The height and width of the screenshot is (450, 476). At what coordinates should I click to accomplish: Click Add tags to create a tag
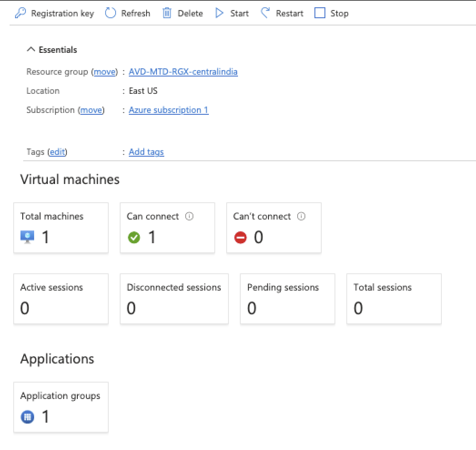click(146, 152)
